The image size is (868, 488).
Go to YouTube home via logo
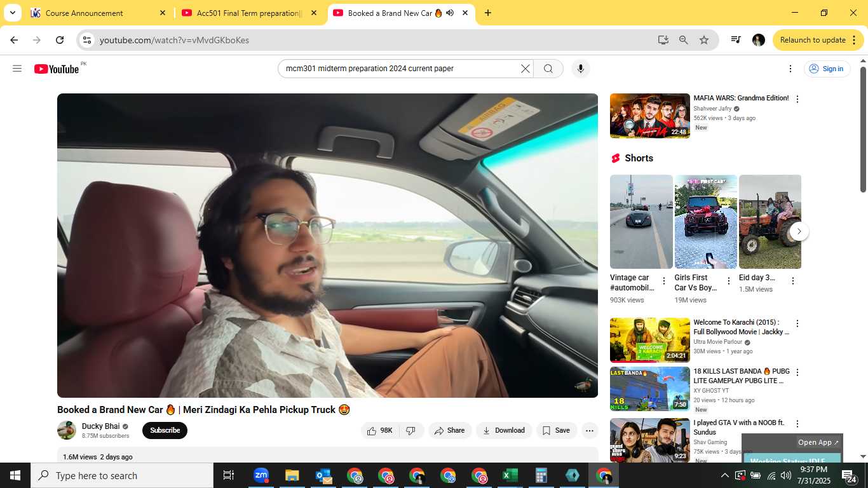pyautogui.click(x=57, y=69)
